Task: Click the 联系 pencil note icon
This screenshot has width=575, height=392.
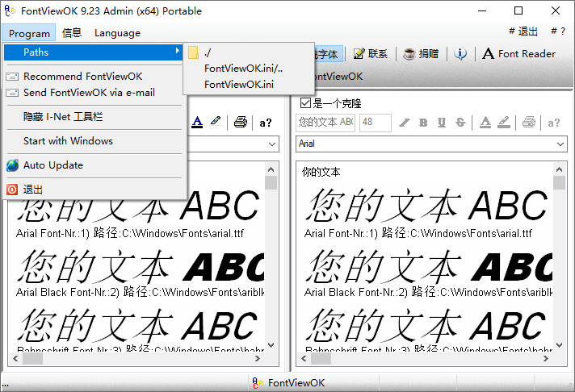Action: click(x=359, y=53)
